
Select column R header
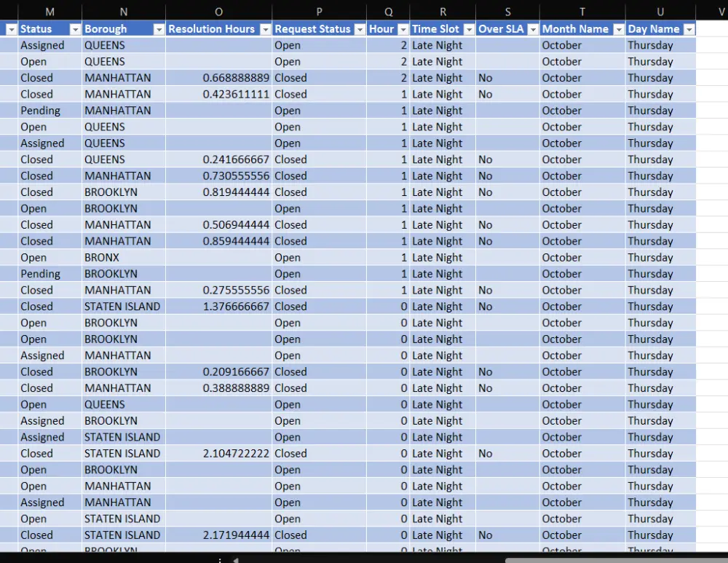pos(443,12)
